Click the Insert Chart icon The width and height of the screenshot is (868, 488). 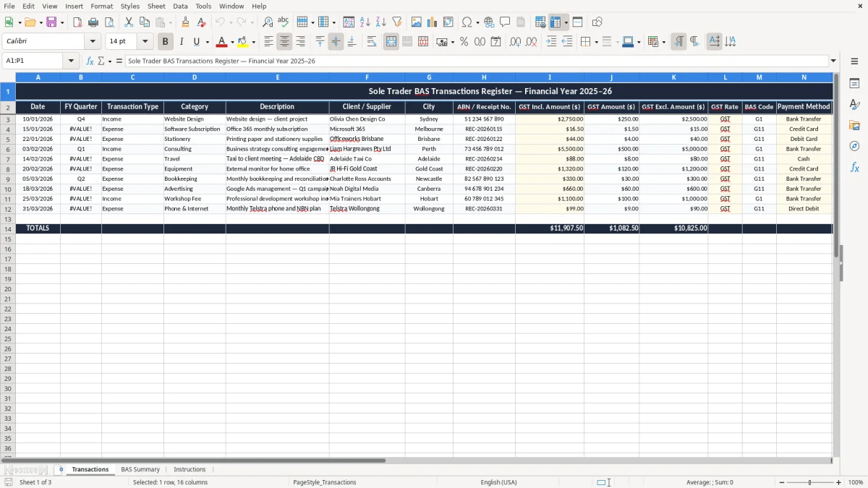pyautogui.click(x=433, y=22)
